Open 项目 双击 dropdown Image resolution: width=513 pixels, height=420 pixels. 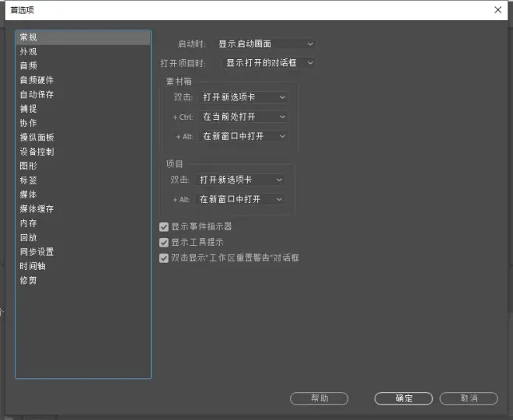[239, 180]
